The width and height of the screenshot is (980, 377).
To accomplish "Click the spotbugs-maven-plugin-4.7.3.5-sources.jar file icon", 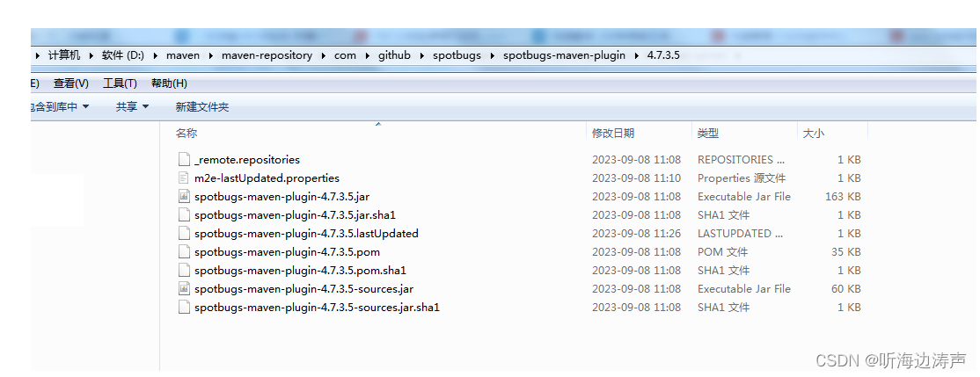I will pos(184,289).
